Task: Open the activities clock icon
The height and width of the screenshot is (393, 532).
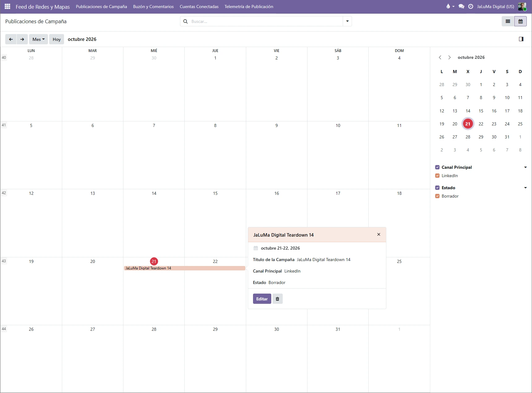Action: pos(471,7)
